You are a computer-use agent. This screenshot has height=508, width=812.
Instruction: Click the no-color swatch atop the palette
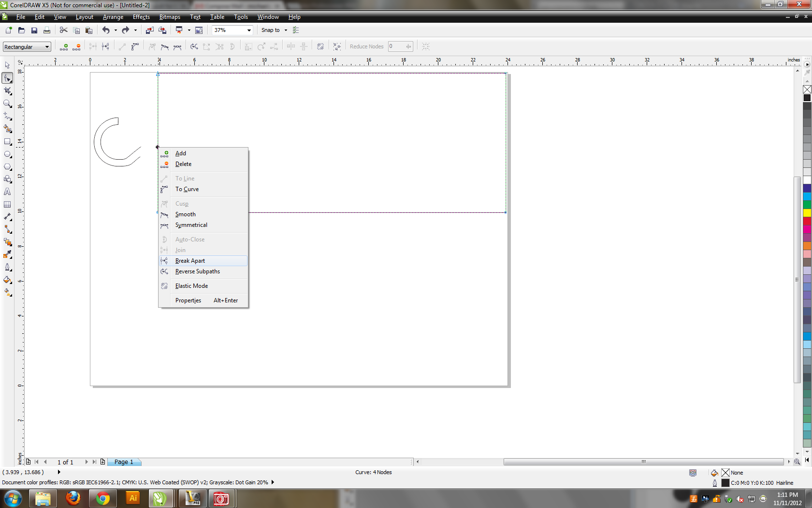(807, 90)
